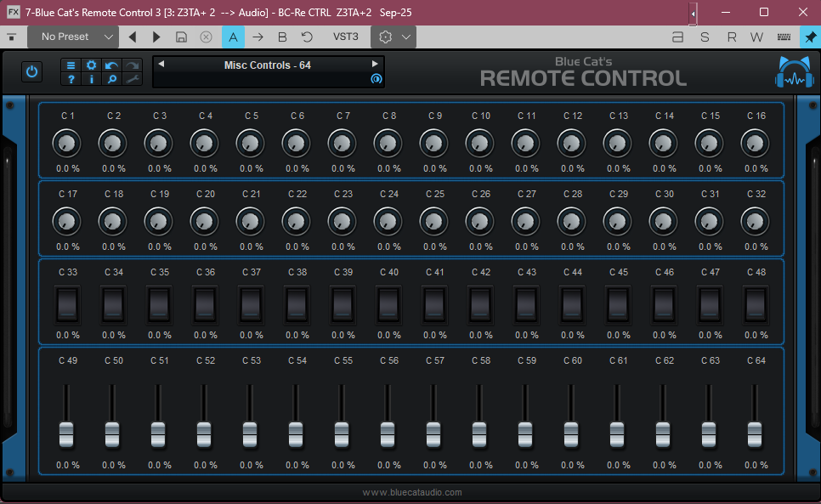Save preset with the floppy disk icon

181,37
